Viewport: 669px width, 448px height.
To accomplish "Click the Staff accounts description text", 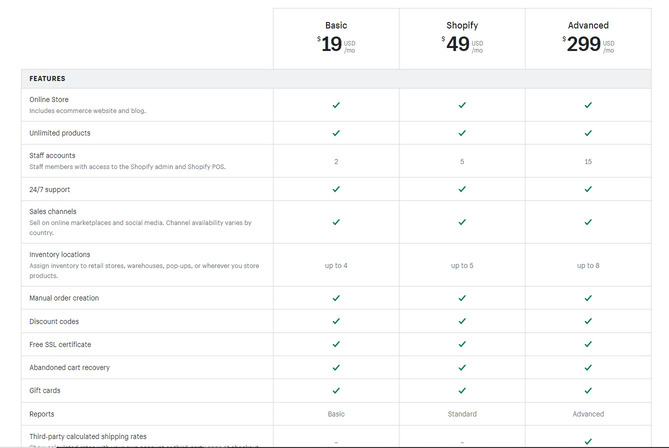I will [x=127, y=167].
